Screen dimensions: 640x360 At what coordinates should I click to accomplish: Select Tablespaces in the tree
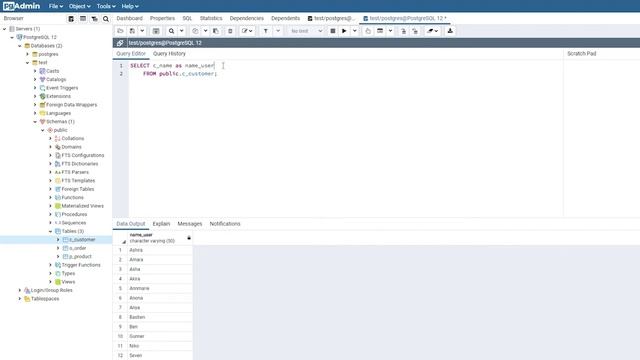45,299
